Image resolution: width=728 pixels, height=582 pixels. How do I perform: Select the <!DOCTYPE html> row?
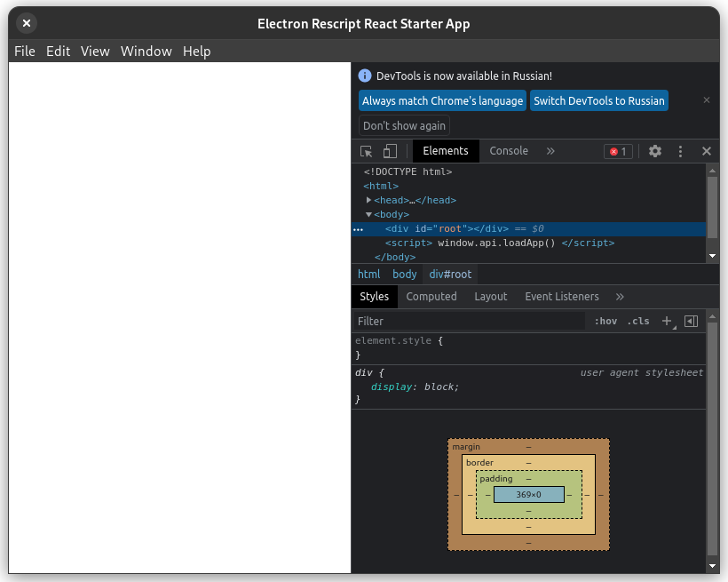click(528, 172)
